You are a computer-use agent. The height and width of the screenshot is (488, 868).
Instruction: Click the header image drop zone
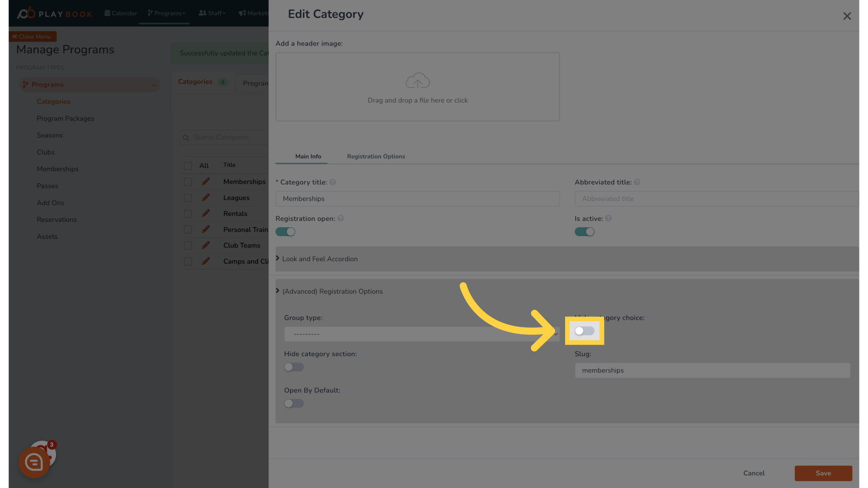(417, 87)
